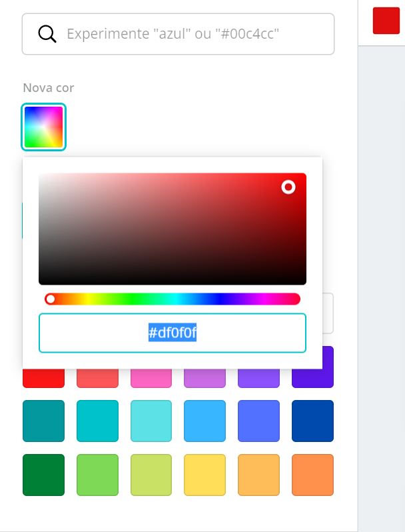Choose the sky blue palette swatch

[204, 421]
